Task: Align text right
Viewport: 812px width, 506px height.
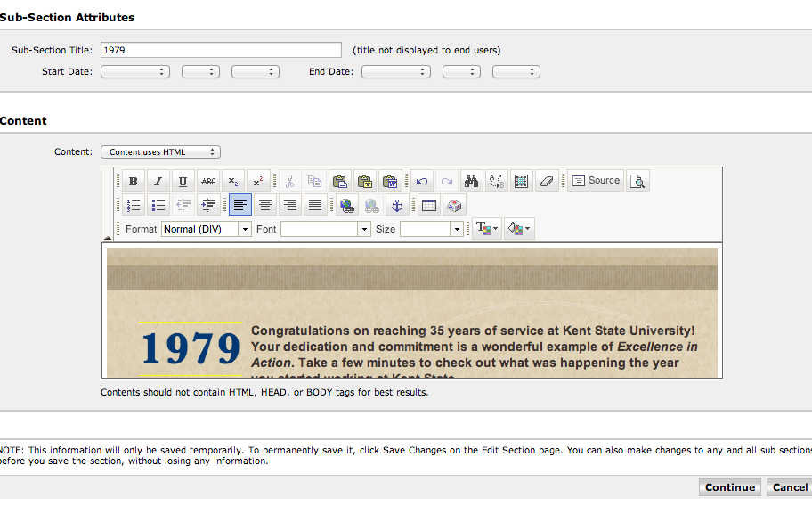Action: (290, 206)
